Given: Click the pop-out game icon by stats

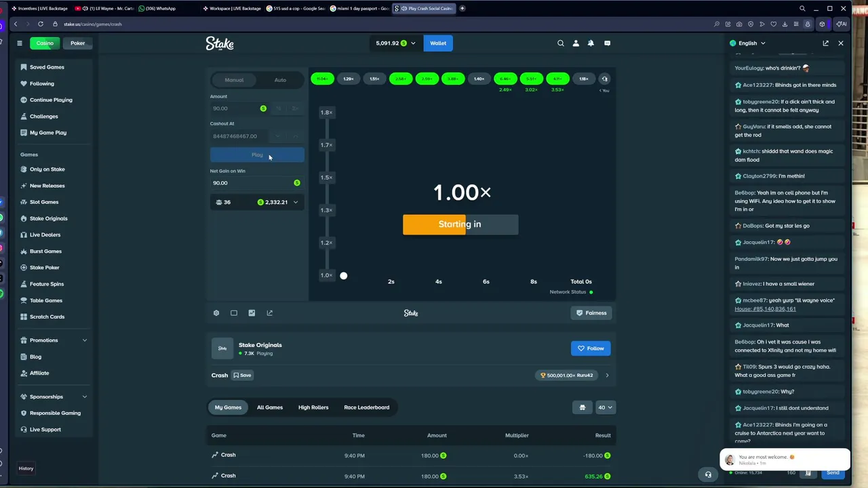Looking at the screenshot, I should coord(269,313).
